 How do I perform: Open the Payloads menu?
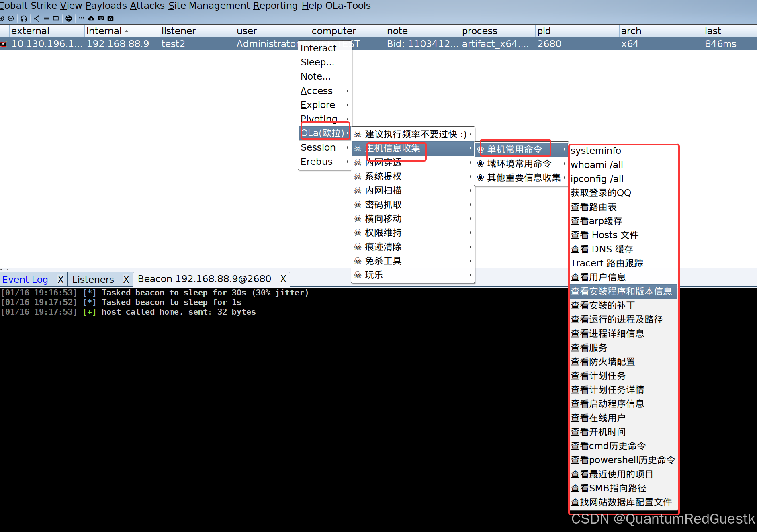106,6
